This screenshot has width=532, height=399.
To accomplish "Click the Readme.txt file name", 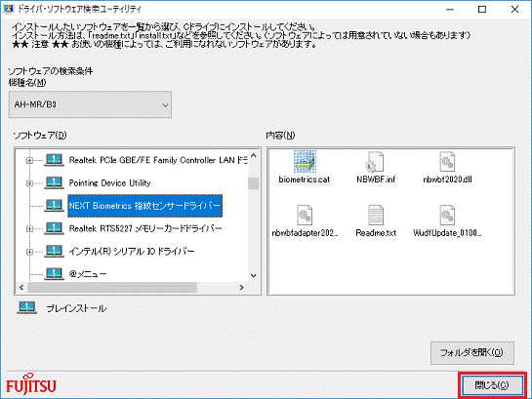I will coord(376,233).
